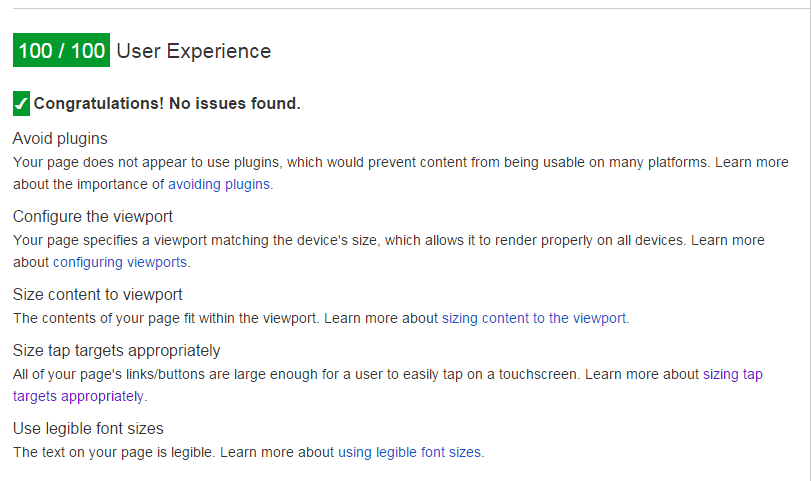Screen dimensions: 812x481
Task: Click the viewport description paragraph text
Action: (x=389, y=251)
